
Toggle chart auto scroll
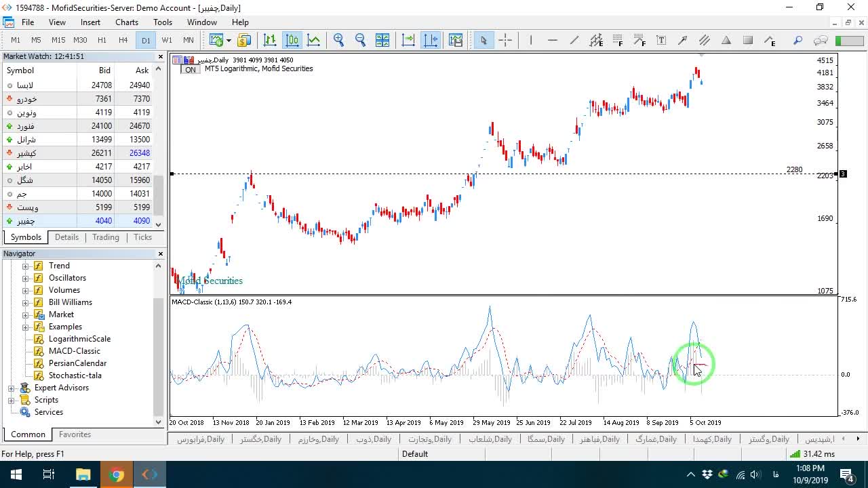408,40
